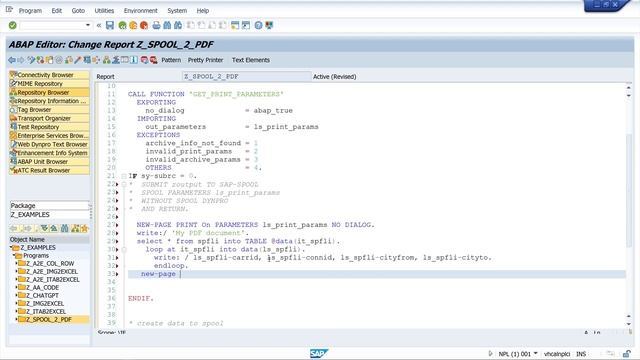Open the MIME Repository
Image resolution: width=640 pixels, height=360 pixels.
49,83
